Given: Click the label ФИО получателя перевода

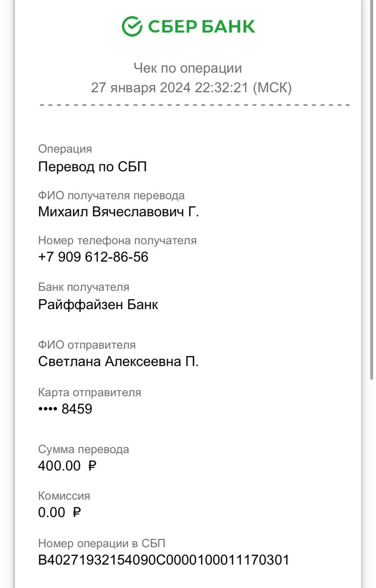Looking at the screenshot, I should click(x=111, y=195).
